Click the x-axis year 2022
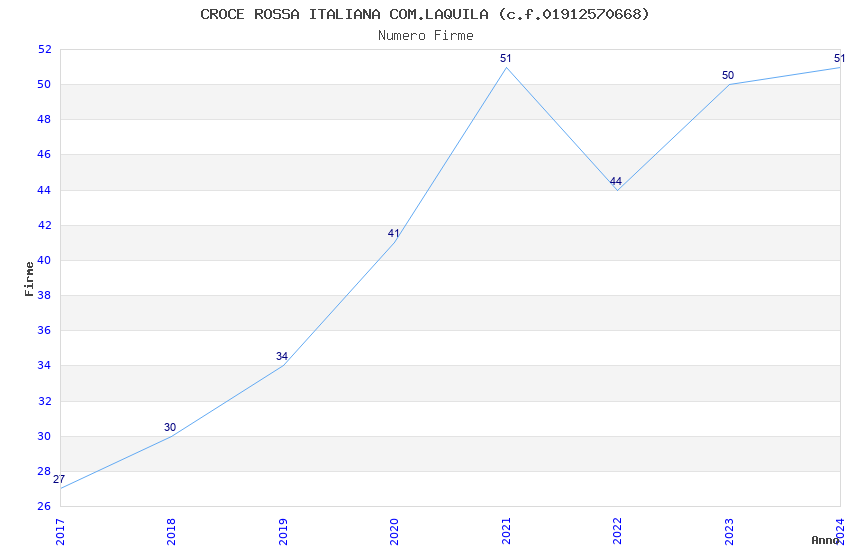Screen dimensions: 850x550 [617, 532]
